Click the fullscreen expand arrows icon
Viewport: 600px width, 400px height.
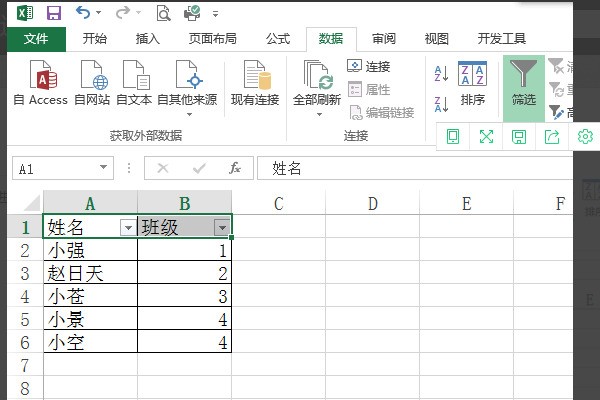pos(486,137)
